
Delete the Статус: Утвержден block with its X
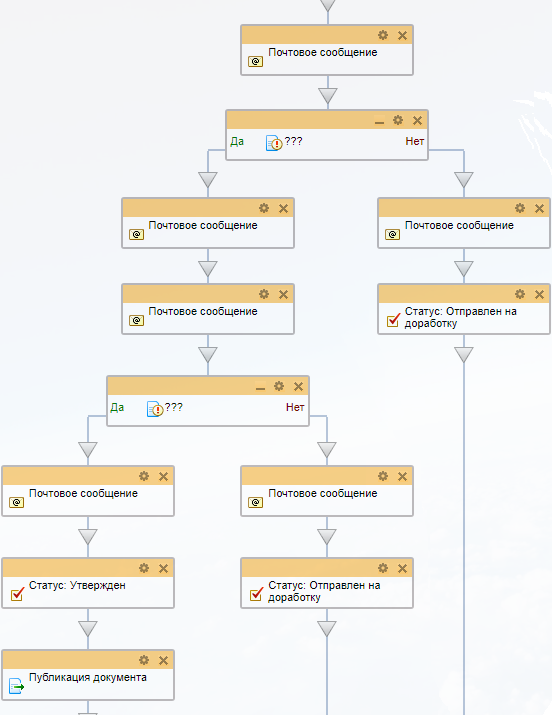[x=164, y=568]
